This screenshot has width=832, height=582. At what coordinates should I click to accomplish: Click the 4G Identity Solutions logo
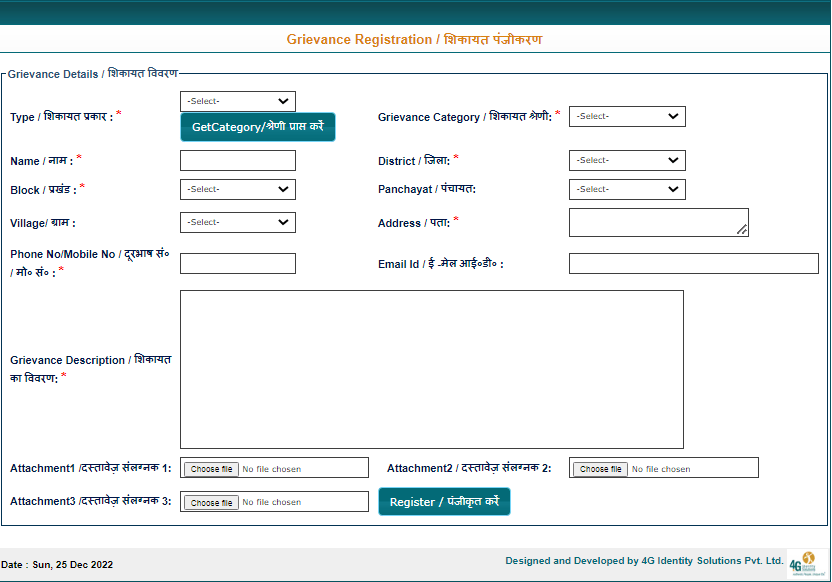click(x=801, y=564)
